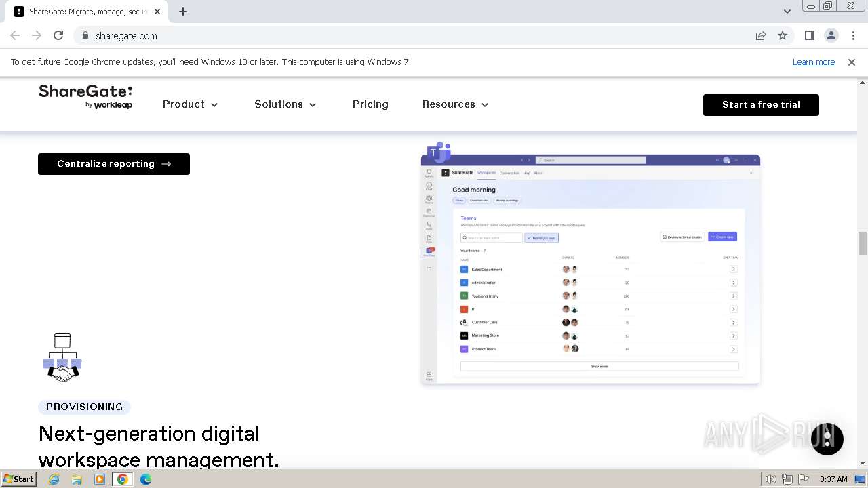Open the Chrome three-dot menu
This screenshot has height=488, width=868.
[x=852, y=36]
